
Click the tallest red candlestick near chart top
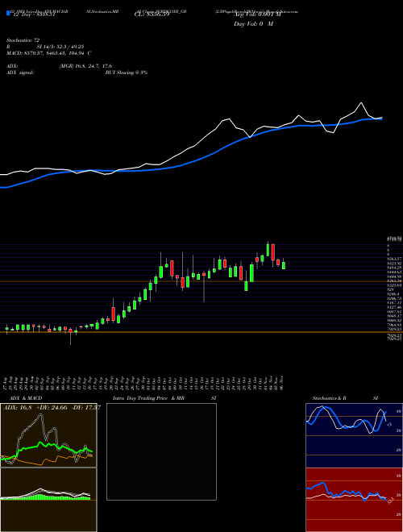click(x=272, y=252)
